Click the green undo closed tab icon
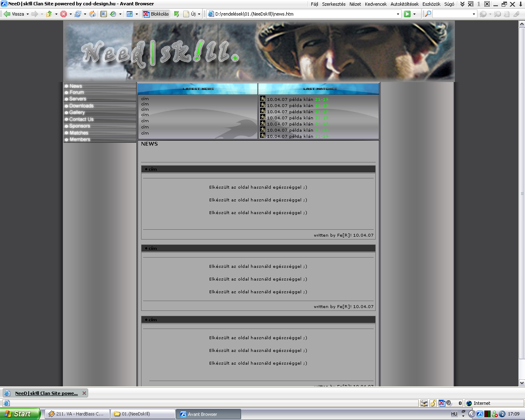The image size is (525, 420). [x=176, y=14]
